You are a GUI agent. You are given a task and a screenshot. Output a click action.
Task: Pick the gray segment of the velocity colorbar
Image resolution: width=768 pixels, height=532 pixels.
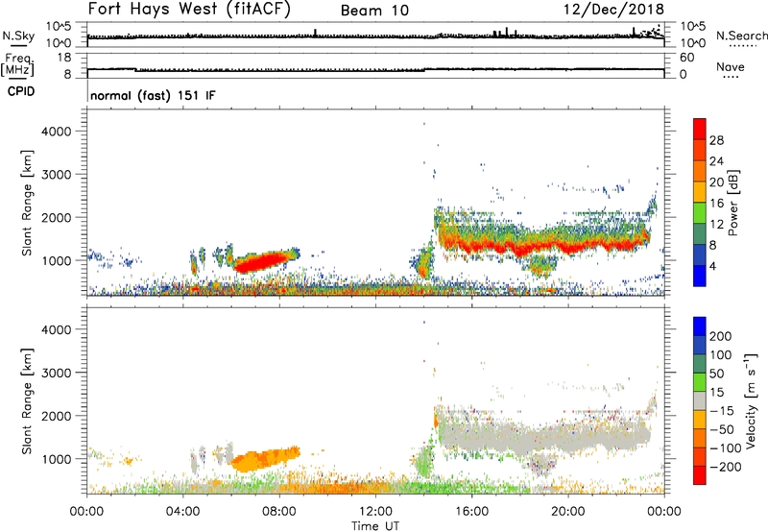(x=700, y=400)
